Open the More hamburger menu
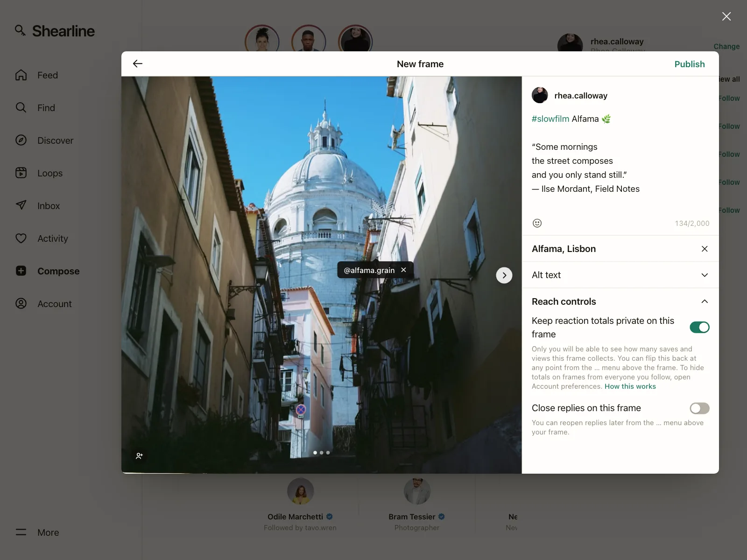Viewport: 747px width, 560px height. coord(21,532)
